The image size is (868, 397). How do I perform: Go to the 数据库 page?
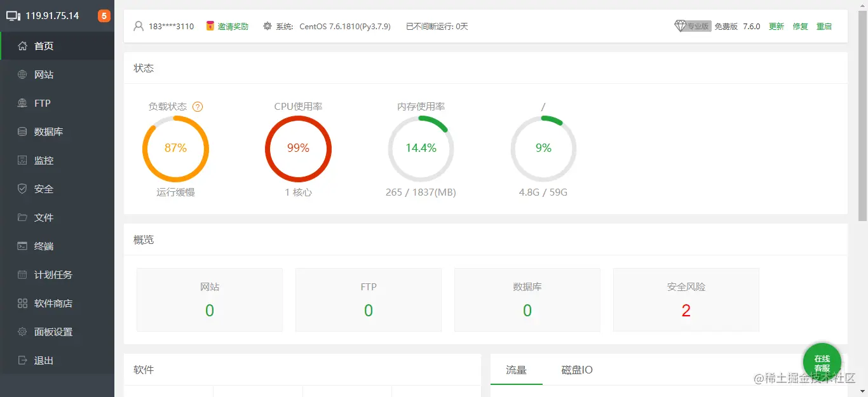tap(57, 131)
